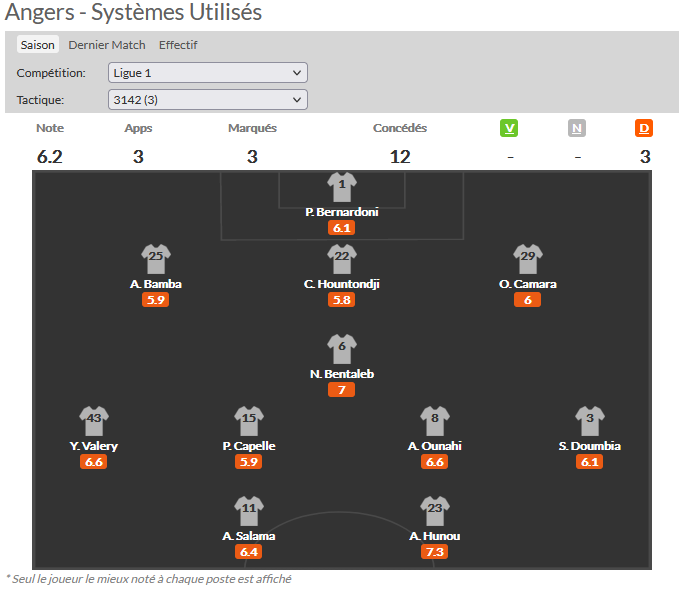
Task: Click the orange D defeats badge
Action: click(644, 128)
